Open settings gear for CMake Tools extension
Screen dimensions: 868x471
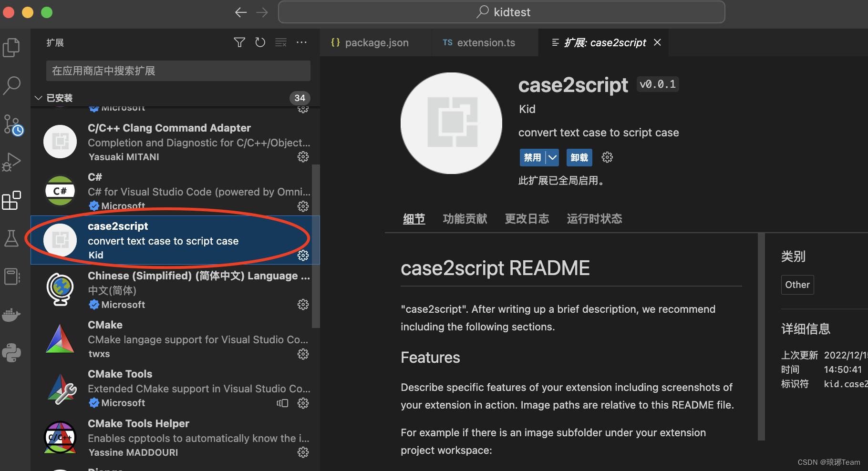pyautogui.click(x=303, y=403)
